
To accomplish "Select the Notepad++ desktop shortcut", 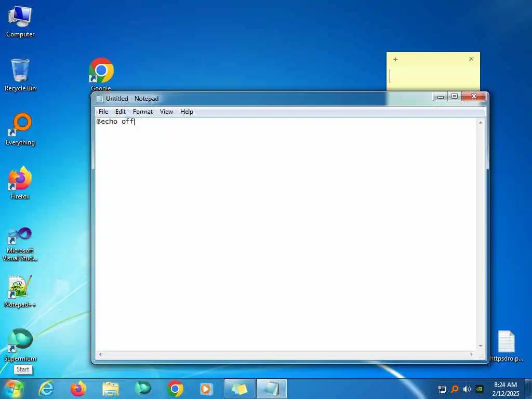I will tap(20, 291).
